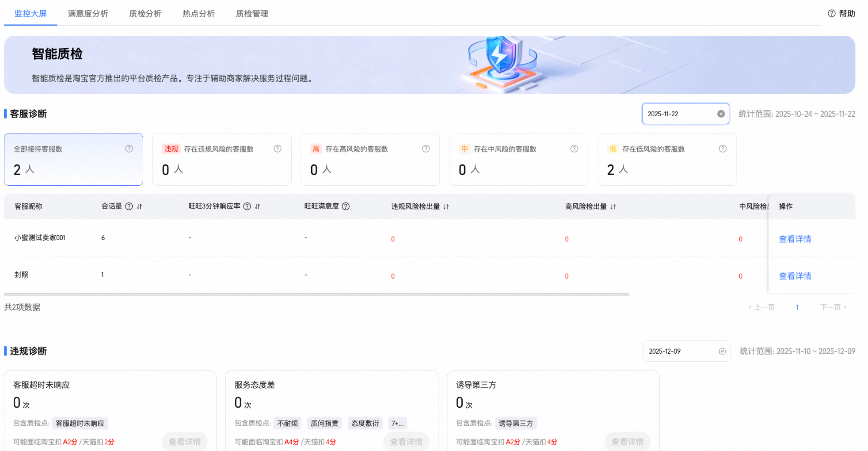Click the 不耐烦 tag
This screenshot has height=451, width=868.
click(288, 423)
